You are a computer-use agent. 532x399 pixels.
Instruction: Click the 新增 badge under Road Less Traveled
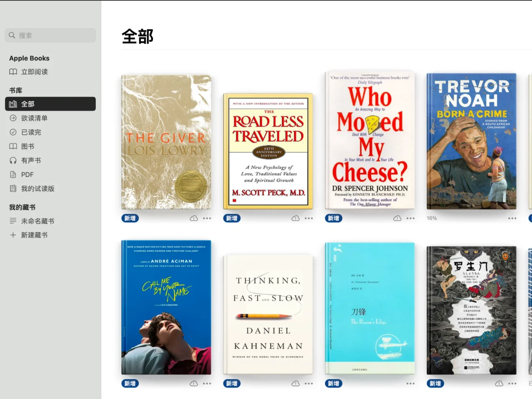point(232,218)
